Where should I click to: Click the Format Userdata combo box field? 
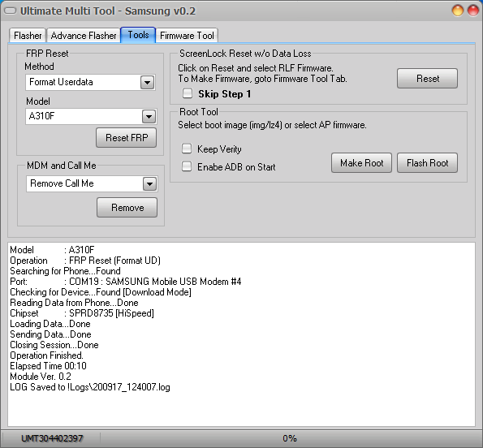90,82
